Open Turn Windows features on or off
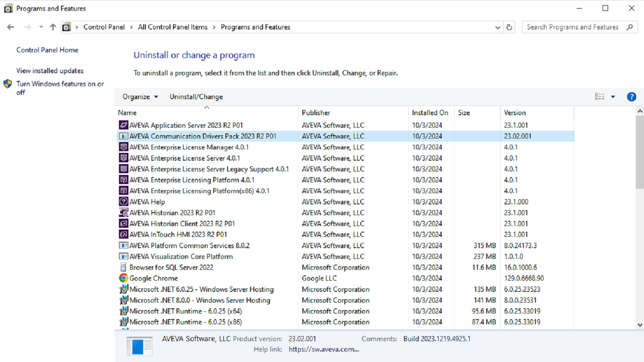This screenshot has width=644, height=362. [60, 88]
